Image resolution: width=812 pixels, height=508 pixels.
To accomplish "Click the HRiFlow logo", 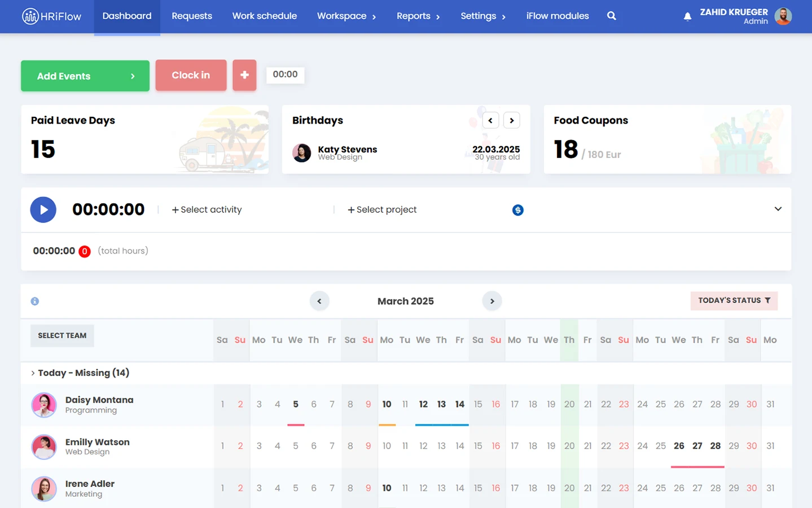I will point(52,16).
